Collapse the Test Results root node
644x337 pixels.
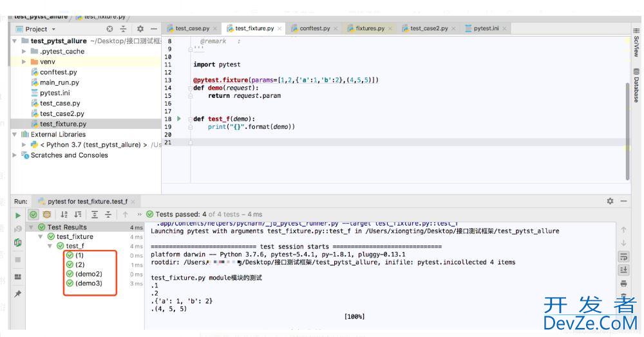coord(31,227)
